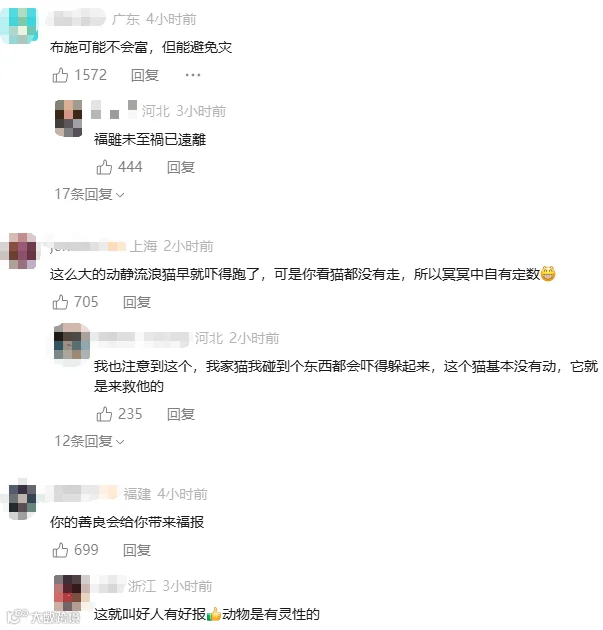Click 回复 under the 444-like reply
This screenshot has width=603, height=630.
coord(181,167)
